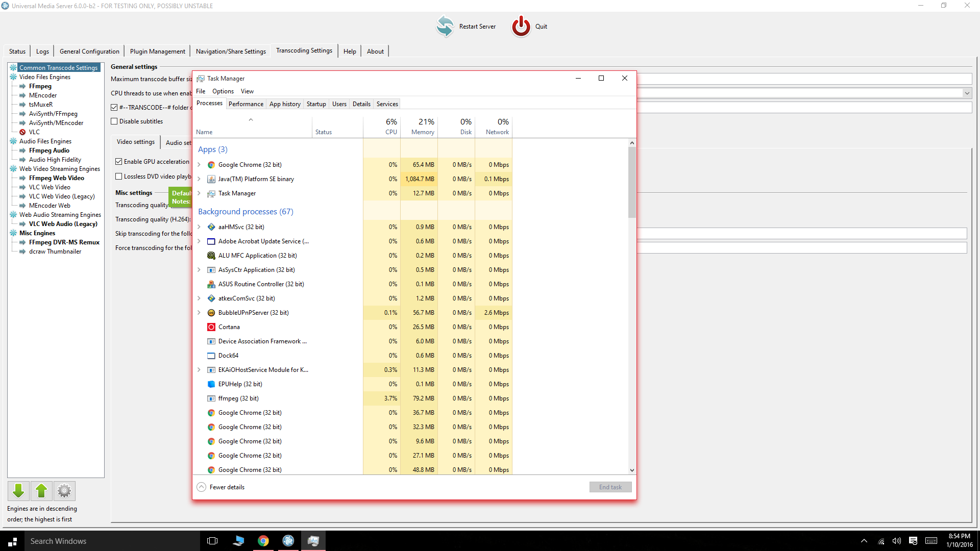Expand AsSysCtr Application row

pos(199,270)
